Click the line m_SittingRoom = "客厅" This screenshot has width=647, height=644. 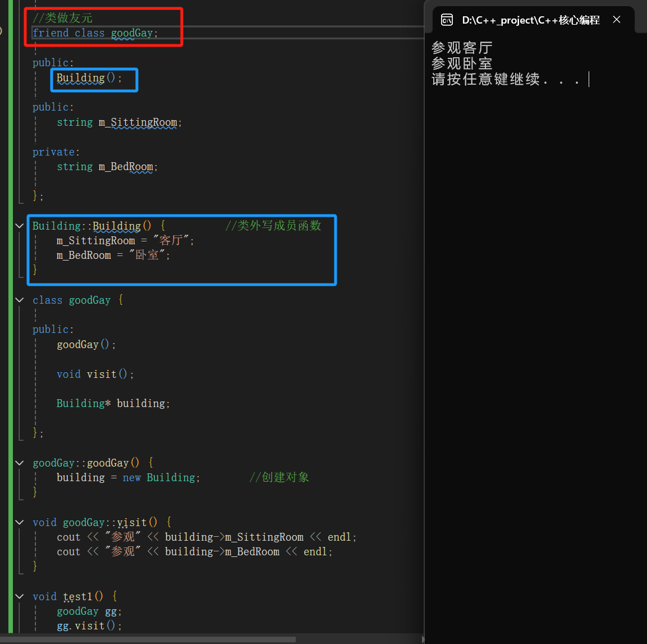coord(126,241)
